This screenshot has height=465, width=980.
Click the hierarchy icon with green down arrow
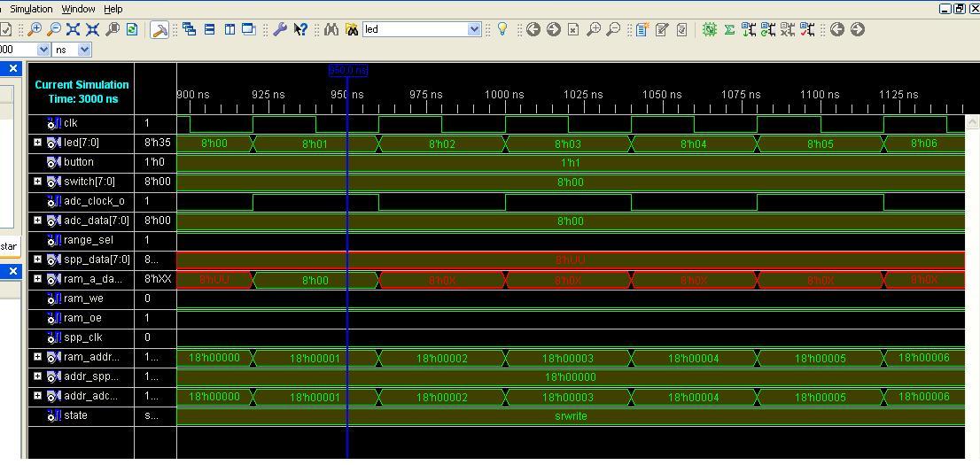tap(749, 29)
